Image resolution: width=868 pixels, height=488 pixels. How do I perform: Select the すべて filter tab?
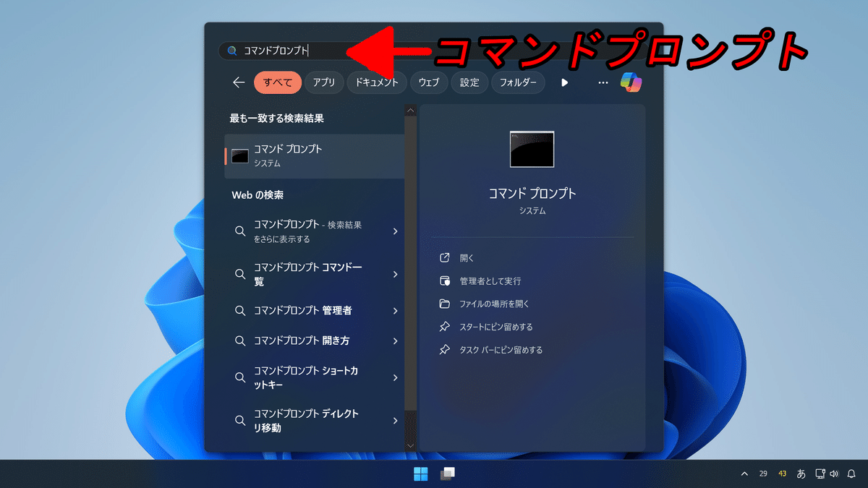(278, 82)
